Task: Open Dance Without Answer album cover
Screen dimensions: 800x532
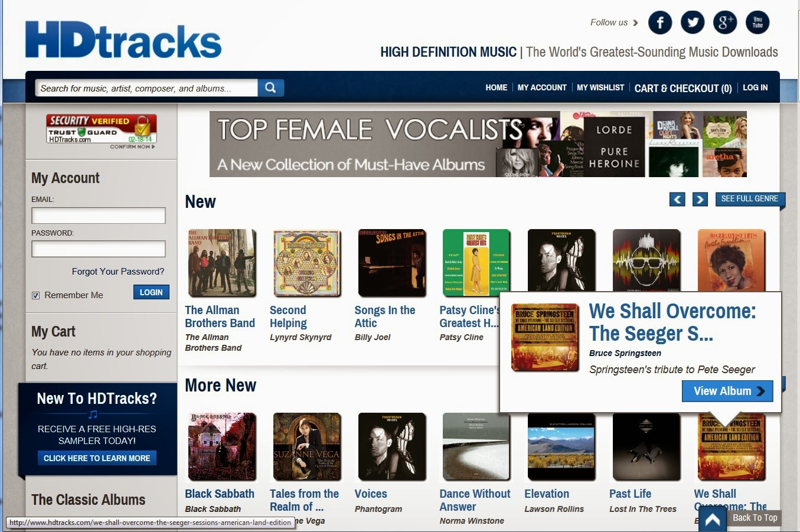Action: (x=477, y=446)
